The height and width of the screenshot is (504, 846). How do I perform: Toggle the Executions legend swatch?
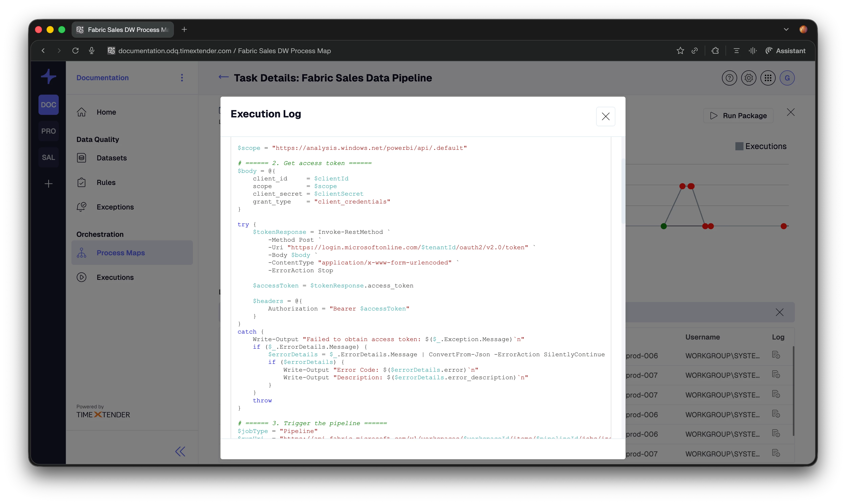pyautogui.click(x=739, y=146)
